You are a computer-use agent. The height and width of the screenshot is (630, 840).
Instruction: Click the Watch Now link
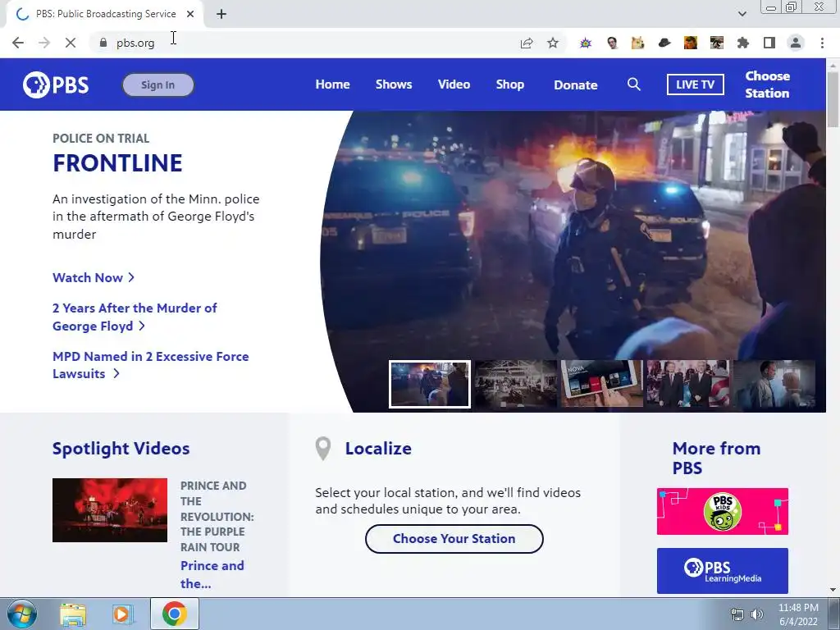tap(94, 277)
